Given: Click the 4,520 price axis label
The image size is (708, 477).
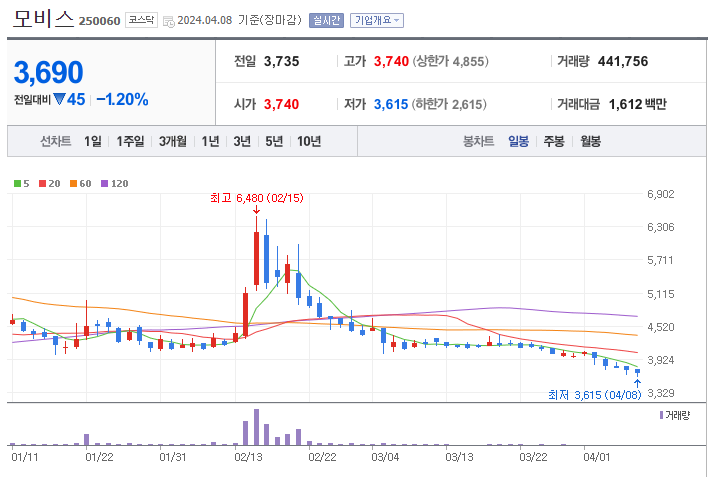Looking at the screenshot, I should [660, 327].
